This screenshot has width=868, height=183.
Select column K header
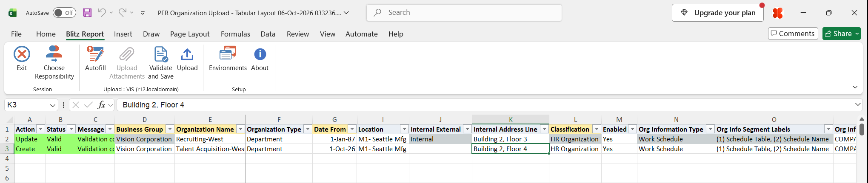coord(511,120)
